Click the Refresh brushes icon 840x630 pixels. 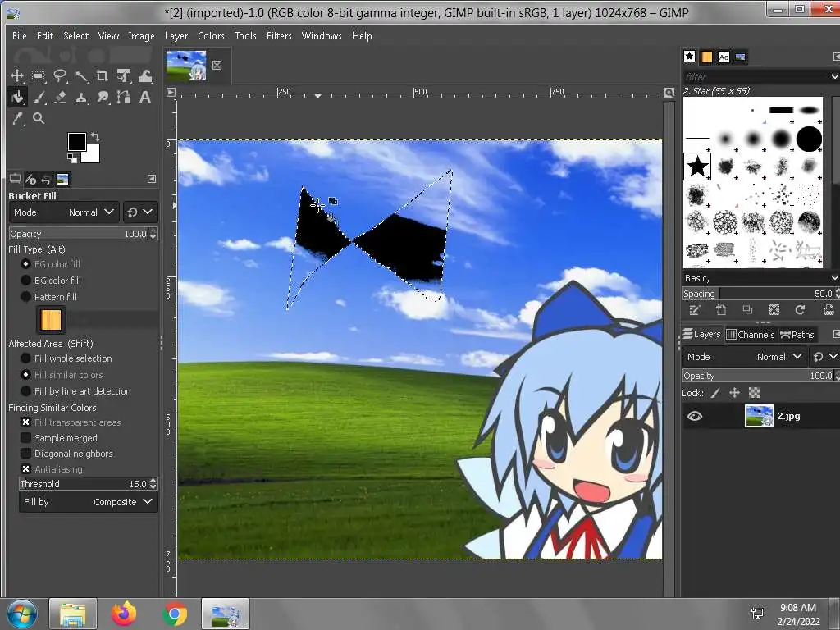[801, 309]
